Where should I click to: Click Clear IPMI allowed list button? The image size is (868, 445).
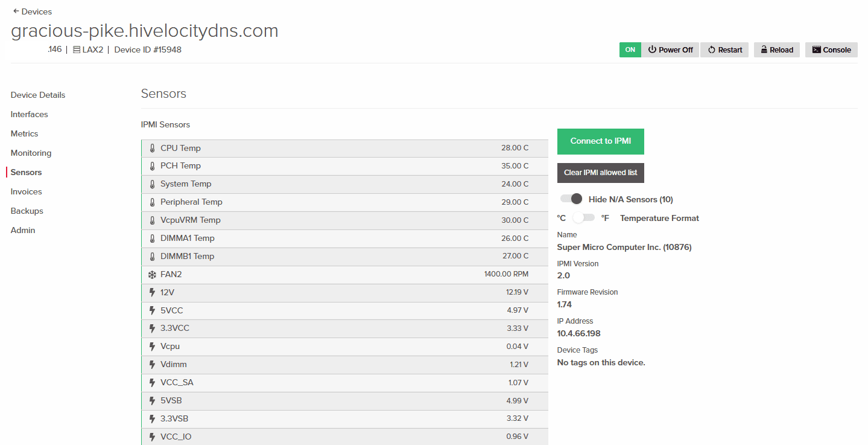point(600,173)
